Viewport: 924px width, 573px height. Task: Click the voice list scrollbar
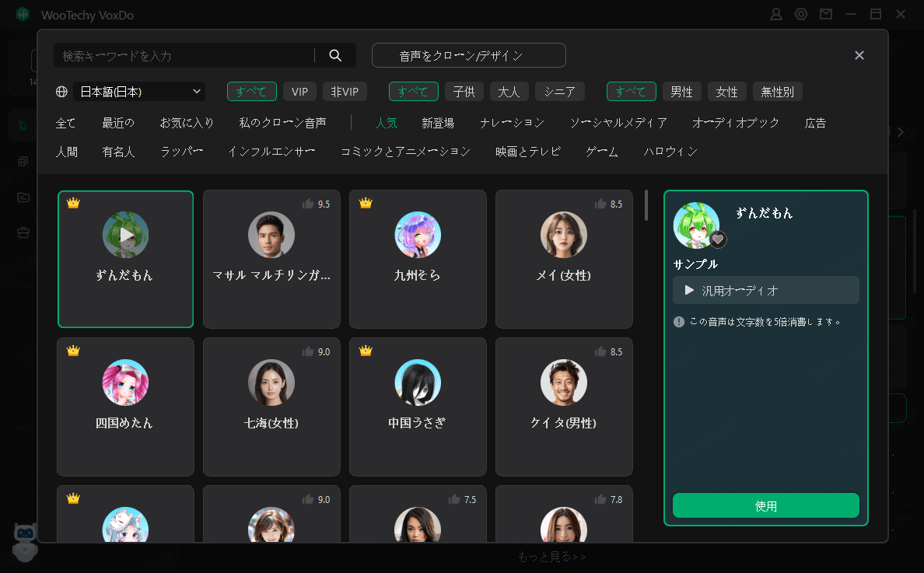coord(646,205)
